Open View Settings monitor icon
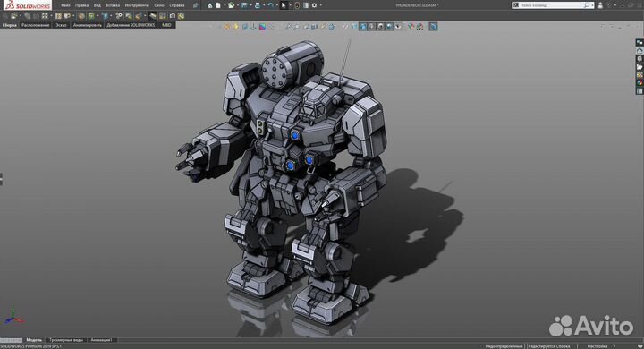This screenshot has height=349, width=644. click(x=433, y=27)
